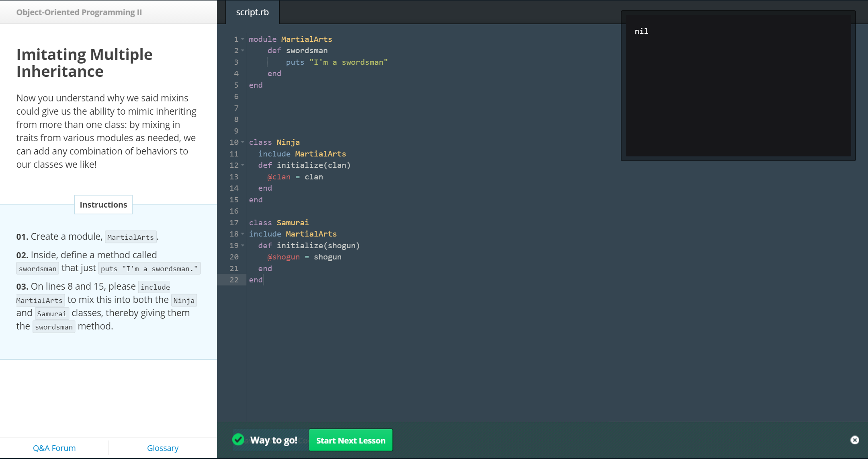The width and height of the screenshot is (868, 459).
Task: Toggle the fold arrow on line 18
Action: 243,234
